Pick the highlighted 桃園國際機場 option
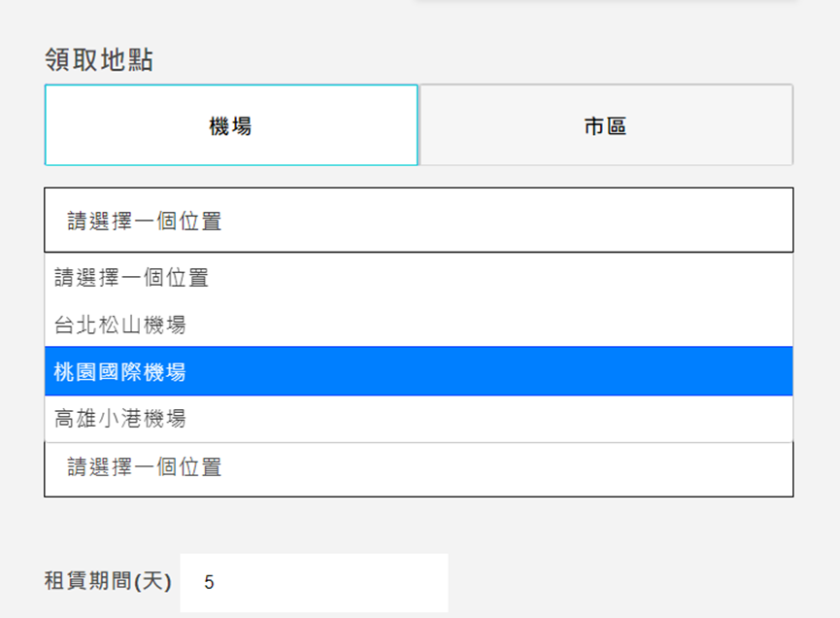 click(x=419, y=371)
